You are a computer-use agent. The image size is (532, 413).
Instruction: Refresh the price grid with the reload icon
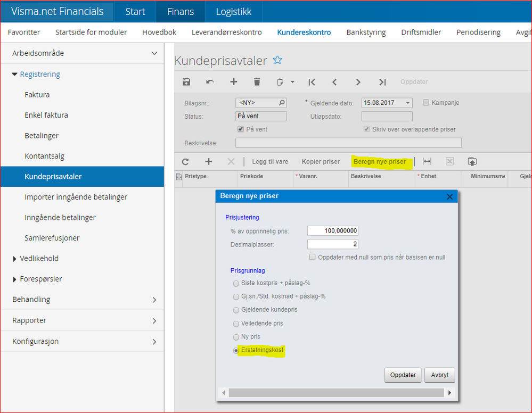coord(185,162)
